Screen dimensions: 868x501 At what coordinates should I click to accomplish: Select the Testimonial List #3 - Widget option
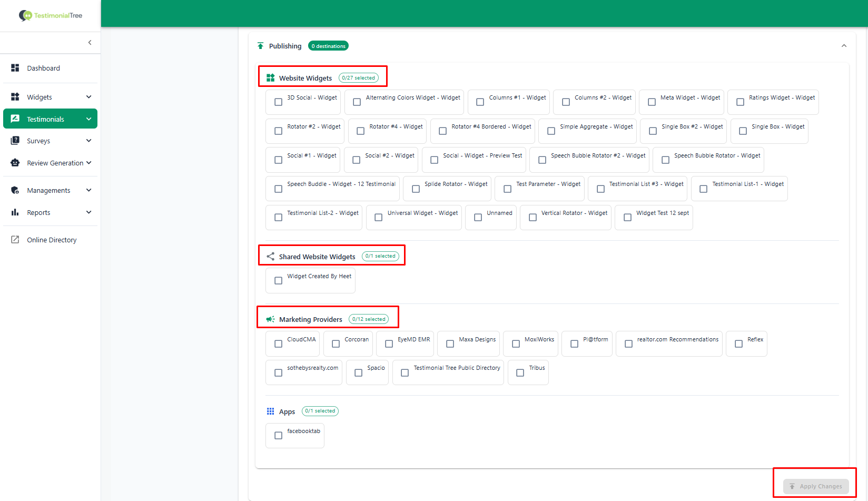(x=638, y=189)
